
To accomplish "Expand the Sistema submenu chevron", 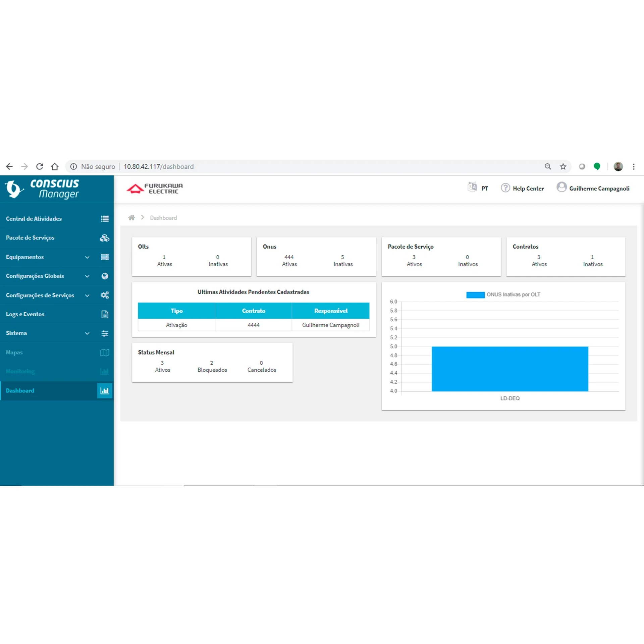I will [87, 333].
